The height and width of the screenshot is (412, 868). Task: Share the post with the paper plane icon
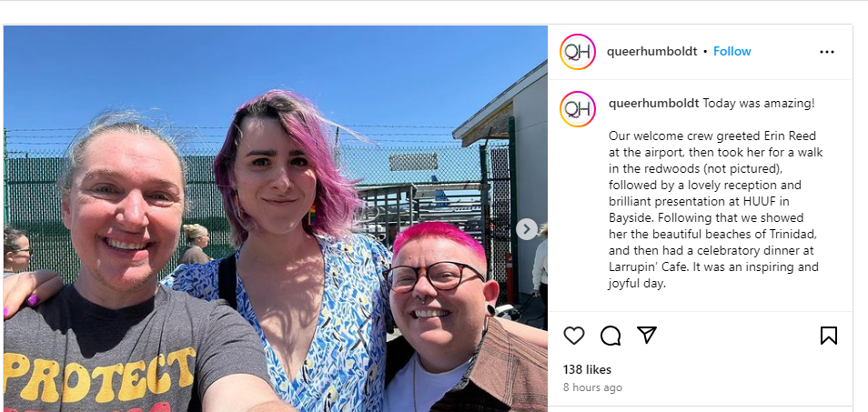[647, 335]
